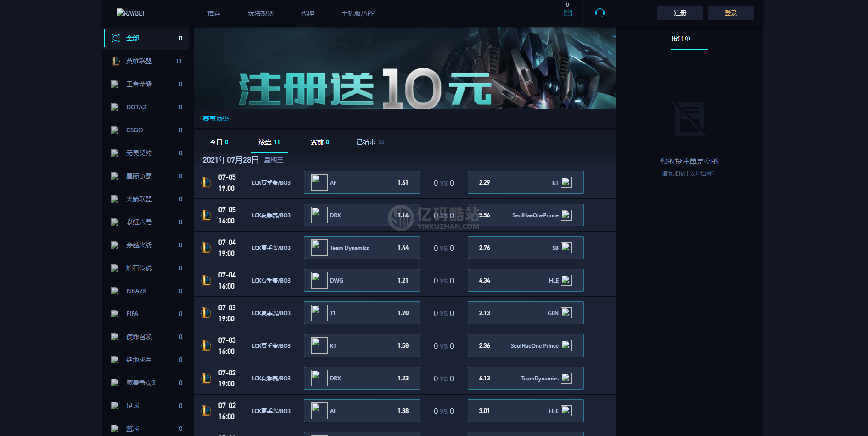This screenshot has height=436, width=868.
Task: Switch to the 赛前 tab
Action: click(320, 142)
